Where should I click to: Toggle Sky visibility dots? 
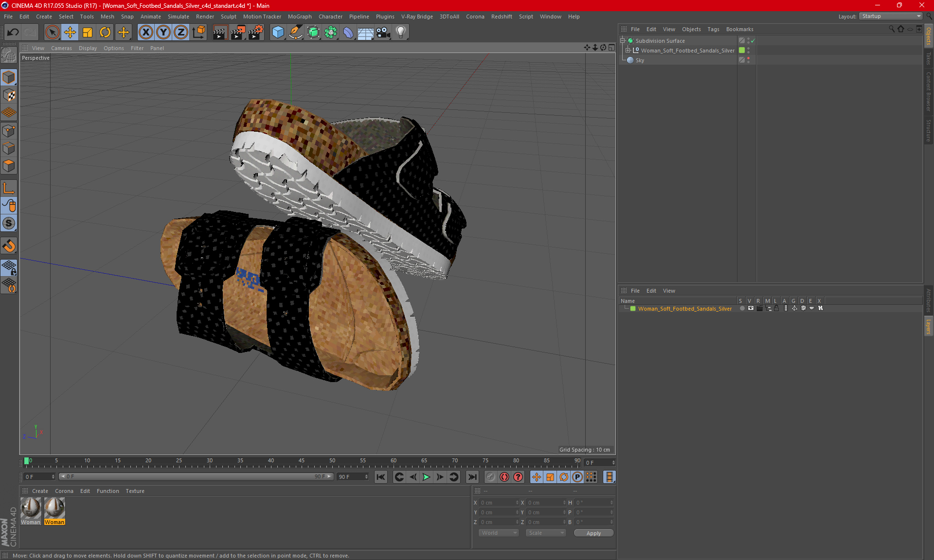tap(749, 60)
